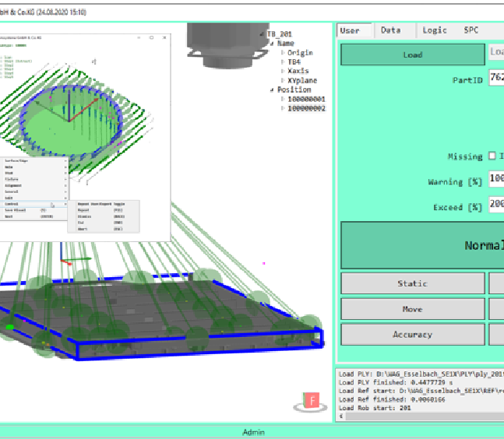Image resolution: width=504 pixels, height=439 pixels.
Task: Select the XYplane tree item
Action: 302,80
